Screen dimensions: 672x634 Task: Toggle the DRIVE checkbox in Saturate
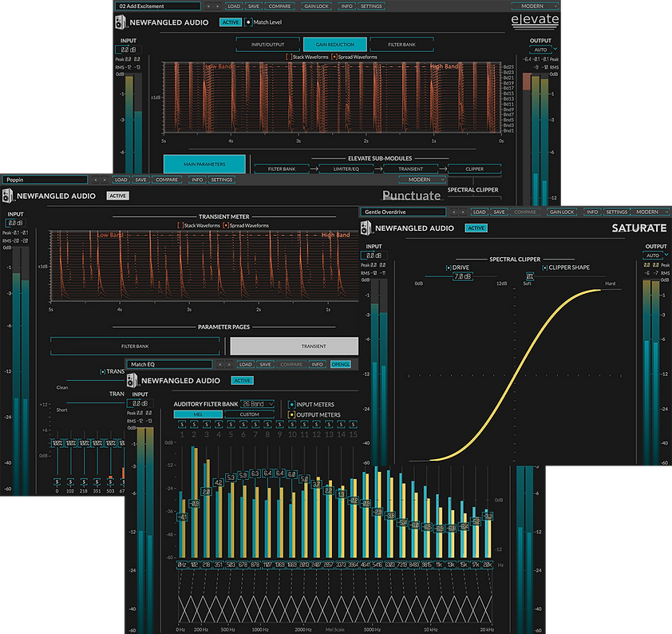pyautogui.click(x=449, y=267)
